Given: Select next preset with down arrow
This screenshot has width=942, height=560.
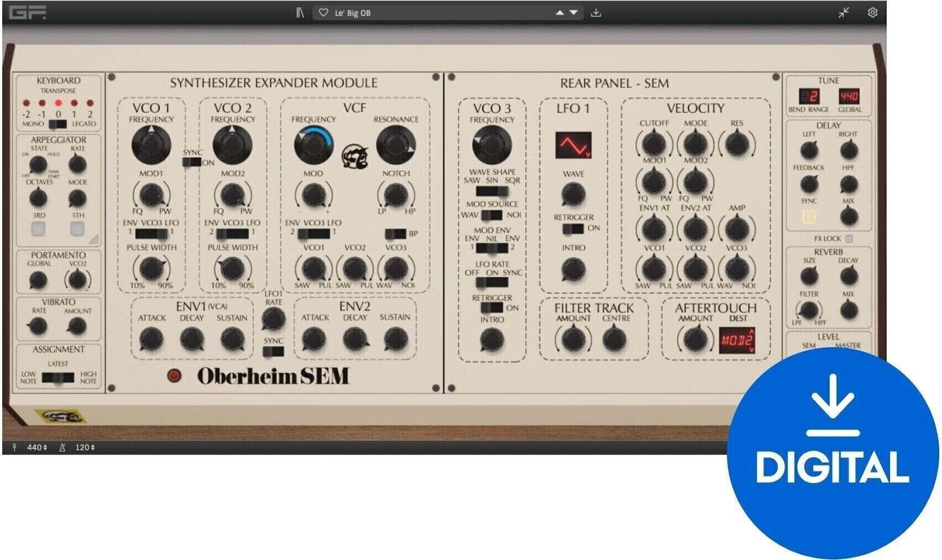Looking at the screenshot, I should coord(574,12).
